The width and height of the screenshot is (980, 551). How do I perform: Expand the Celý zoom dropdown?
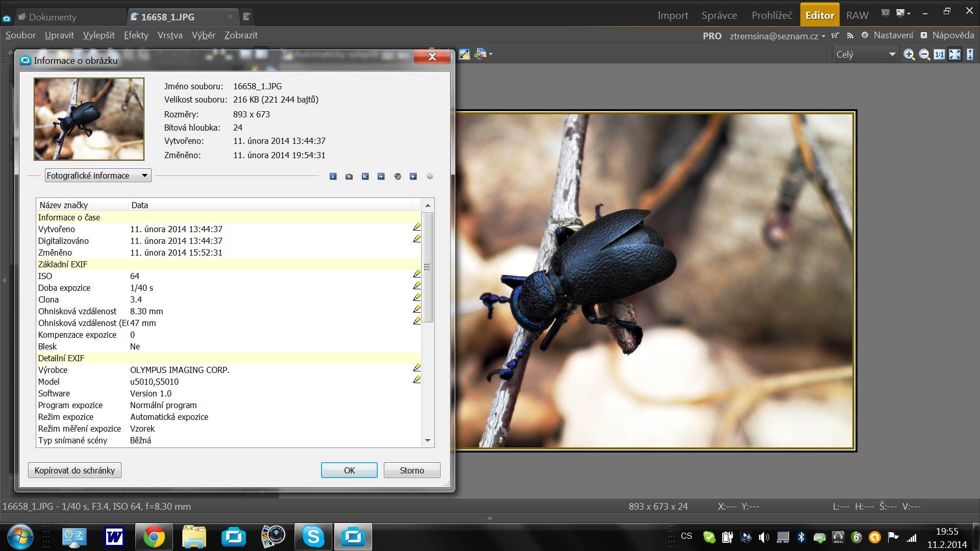pyautogui.click(x=892, y=55)
